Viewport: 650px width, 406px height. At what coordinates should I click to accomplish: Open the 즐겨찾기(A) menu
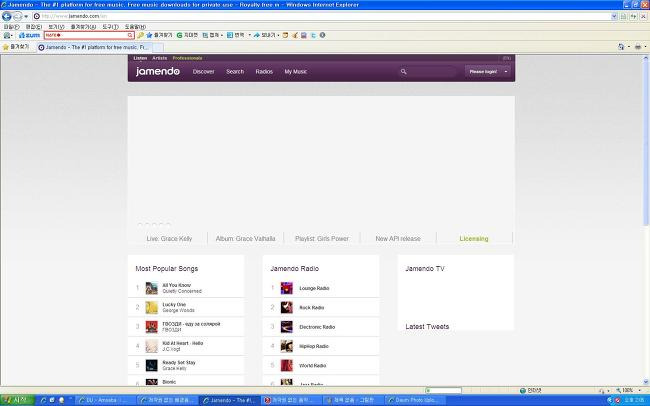[83, 27]
